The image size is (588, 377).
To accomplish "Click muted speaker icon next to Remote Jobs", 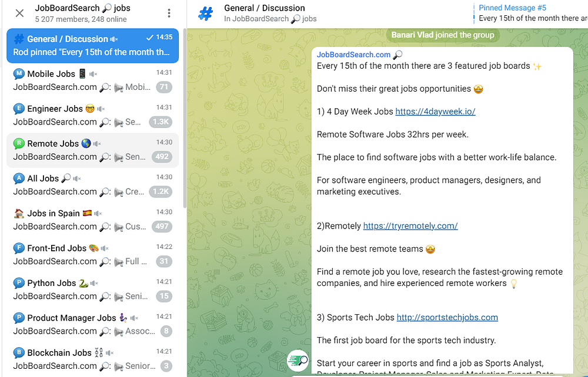I will click(x=97, y=144).
